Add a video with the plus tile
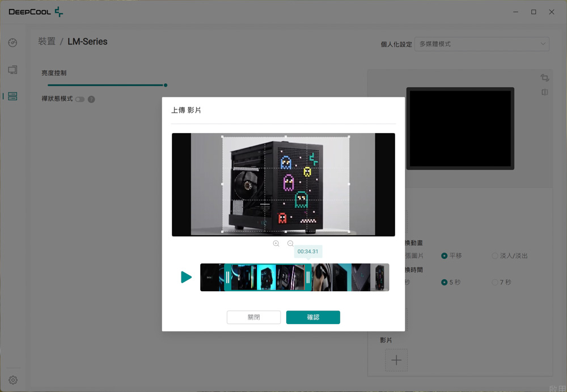The height and width of the screenshot is (392, 567). click(396, 360)
